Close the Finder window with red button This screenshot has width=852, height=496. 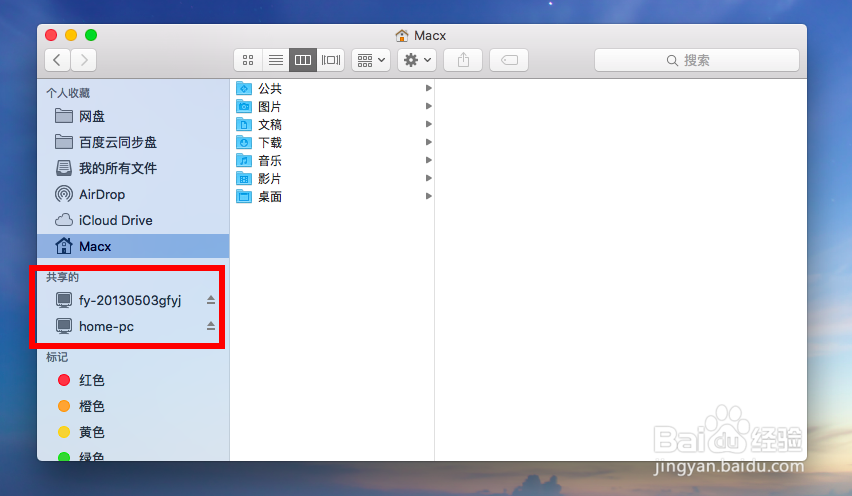[51, 35]
